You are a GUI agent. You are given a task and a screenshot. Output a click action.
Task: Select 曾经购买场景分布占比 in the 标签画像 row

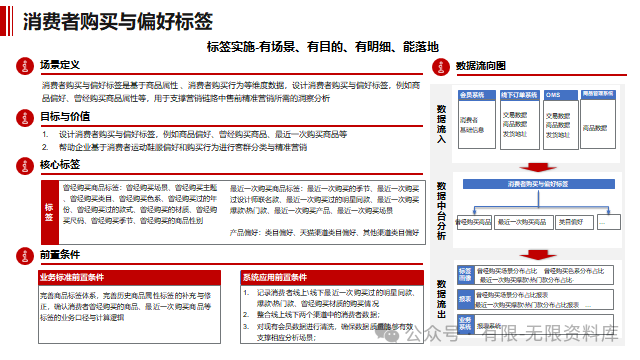[507, 271]
